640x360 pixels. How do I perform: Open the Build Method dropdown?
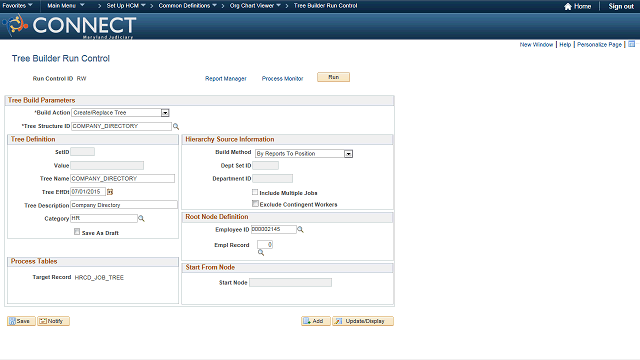click(348, 154)
